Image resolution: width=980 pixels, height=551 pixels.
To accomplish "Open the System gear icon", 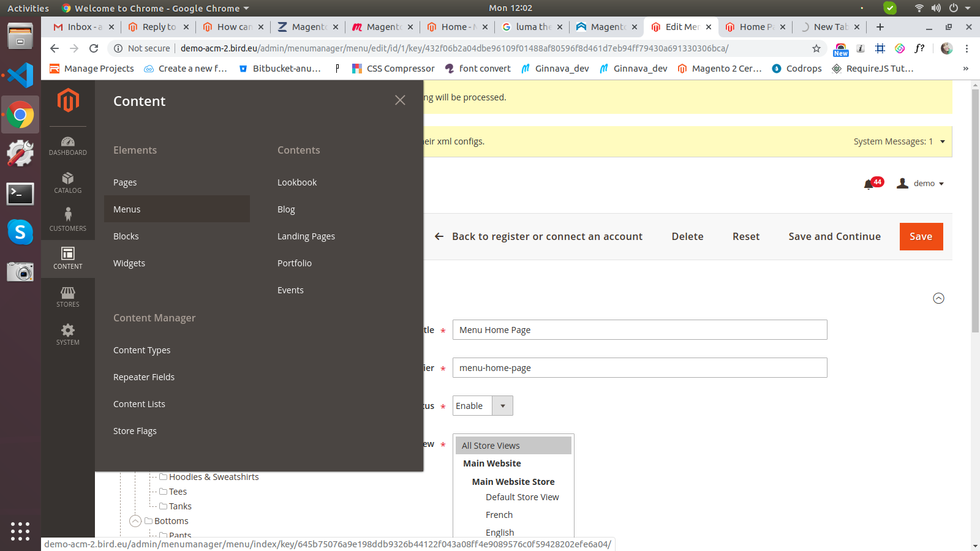I will [68, 335].
